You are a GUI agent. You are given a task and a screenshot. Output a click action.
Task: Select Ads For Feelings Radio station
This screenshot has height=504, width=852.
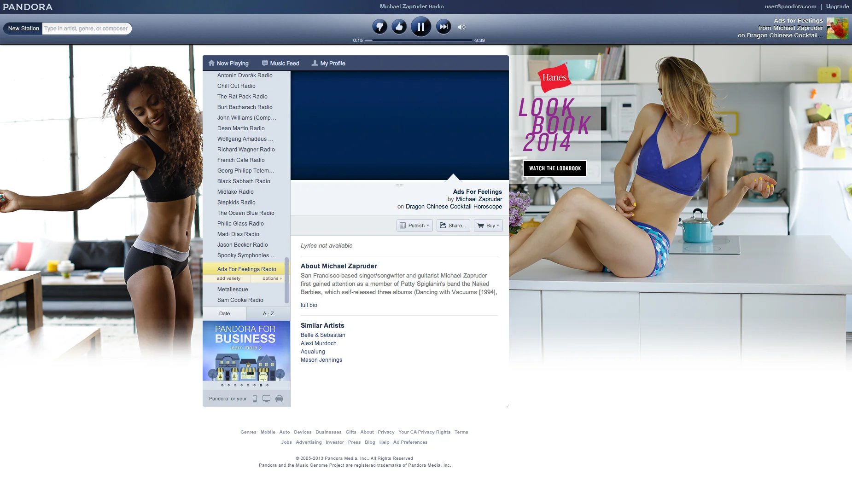click(246, 269)
